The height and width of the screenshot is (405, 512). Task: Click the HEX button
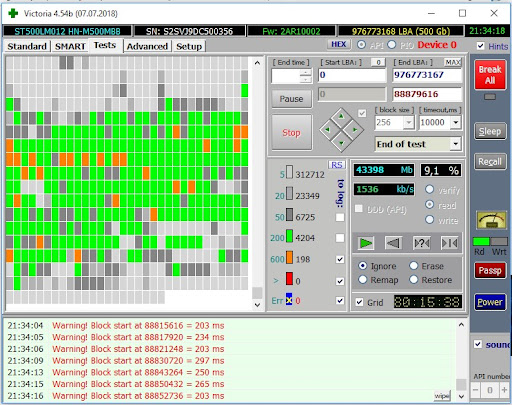tap(339, 44)
